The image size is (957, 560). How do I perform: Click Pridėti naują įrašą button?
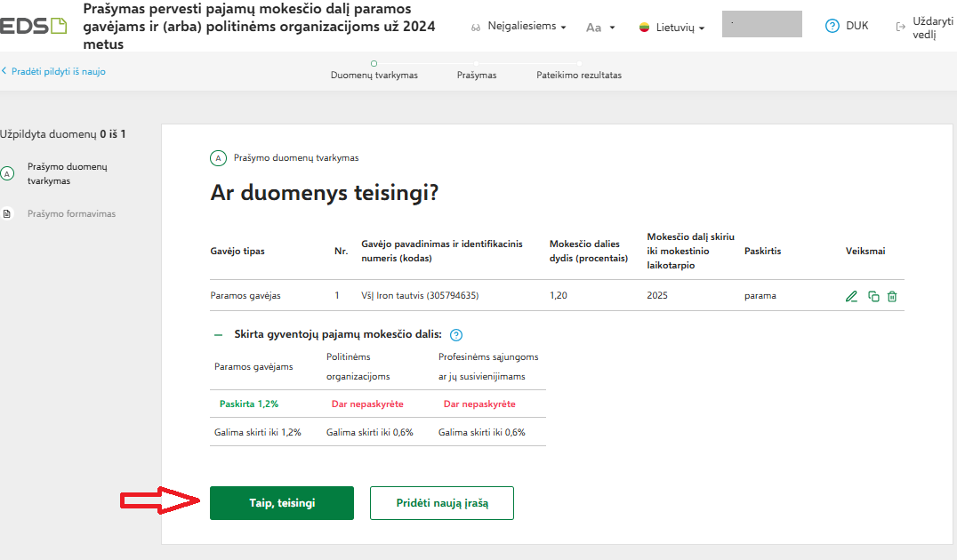tap(442, 503)
